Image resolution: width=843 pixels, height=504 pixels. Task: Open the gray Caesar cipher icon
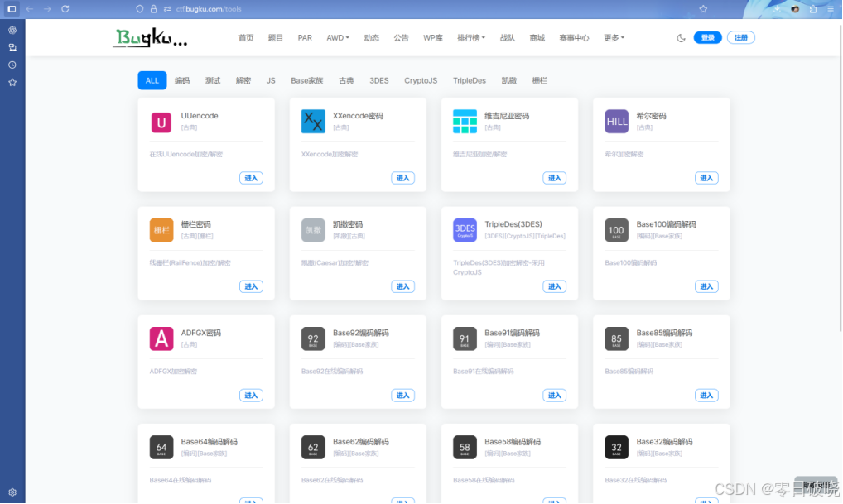[313, 231]
